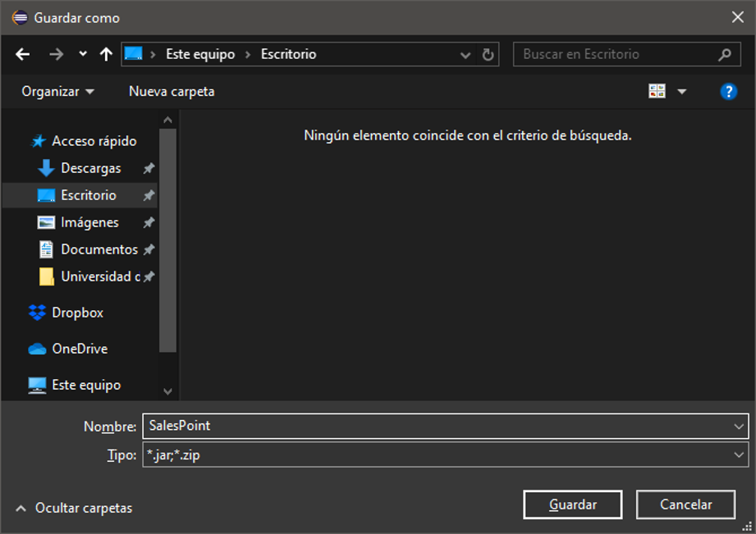756x534 pixels.
Task: Open Dropbox in the sidebar
Action: (x=77, y=313)
